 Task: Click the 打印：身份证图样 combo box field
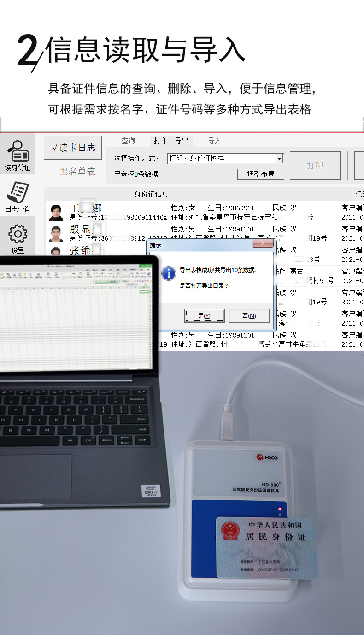pos(221,159)
